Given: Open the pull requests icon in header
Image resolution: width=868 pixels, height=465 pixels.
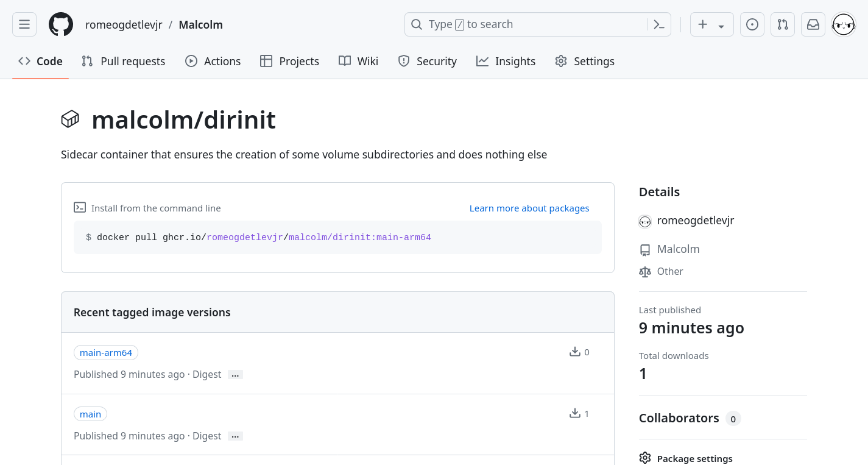Looking at the screenshot, I should tap(783, 24).
